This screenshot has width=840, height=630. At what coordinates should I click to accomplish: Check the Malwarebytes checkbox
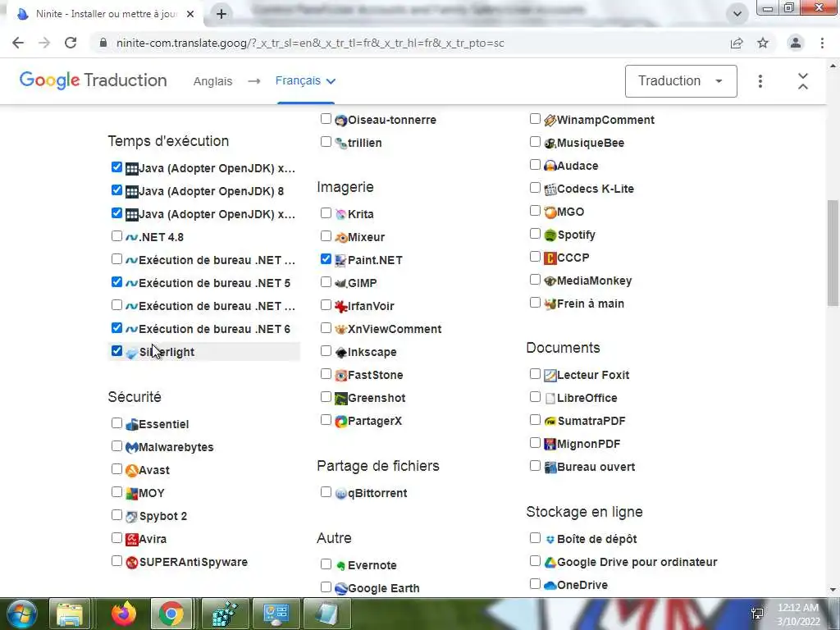point(116,445)
